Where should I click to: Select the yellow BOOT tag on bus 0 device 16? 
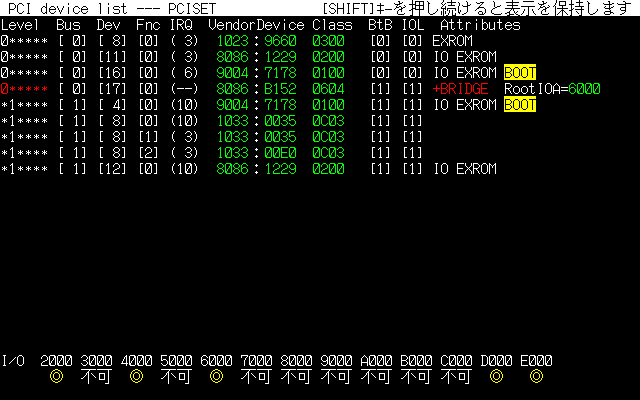point(520,73)
